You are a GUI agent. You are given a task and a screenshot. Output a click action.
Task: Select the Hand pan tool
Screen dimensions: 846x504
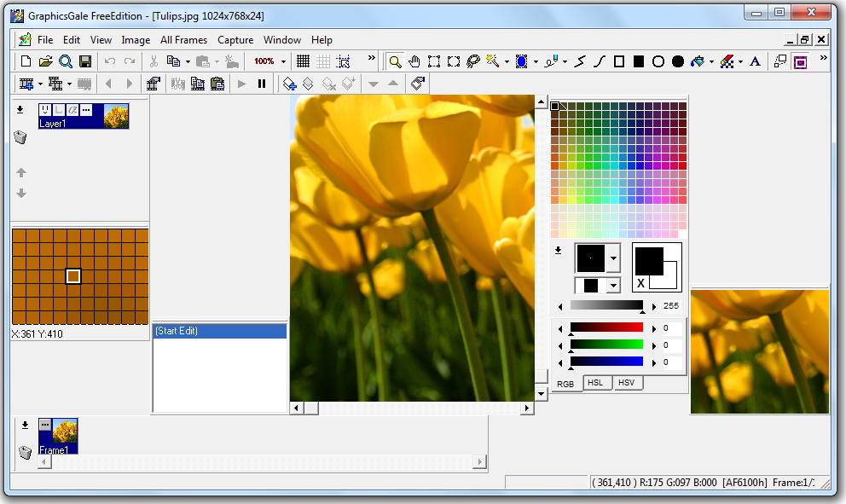click(x=414, y=61)
